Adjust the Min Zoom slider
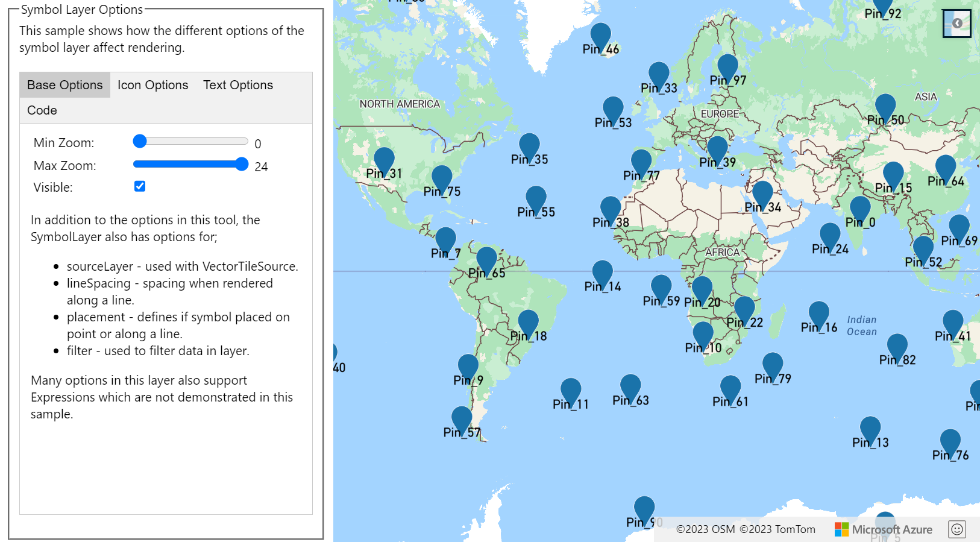The width and height of the screenshot is (980, 542). point(190,141)
